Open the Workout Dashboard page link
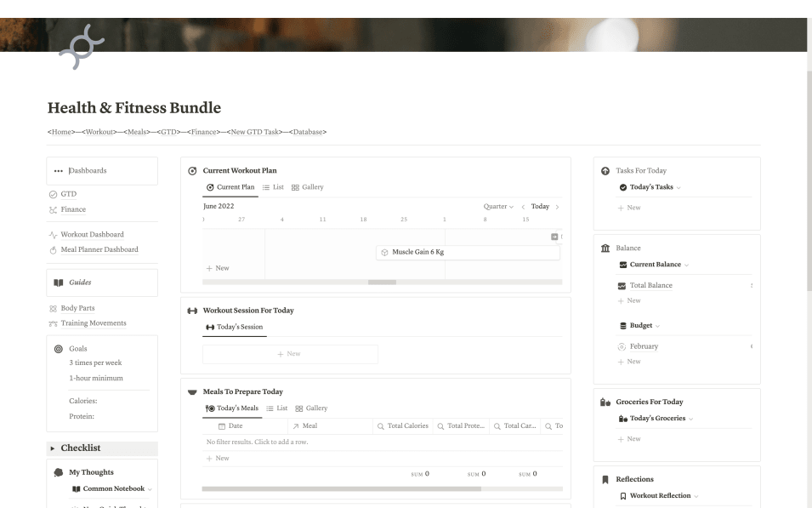This screenshot has height=508, width=812. click(x=92, y=235)
